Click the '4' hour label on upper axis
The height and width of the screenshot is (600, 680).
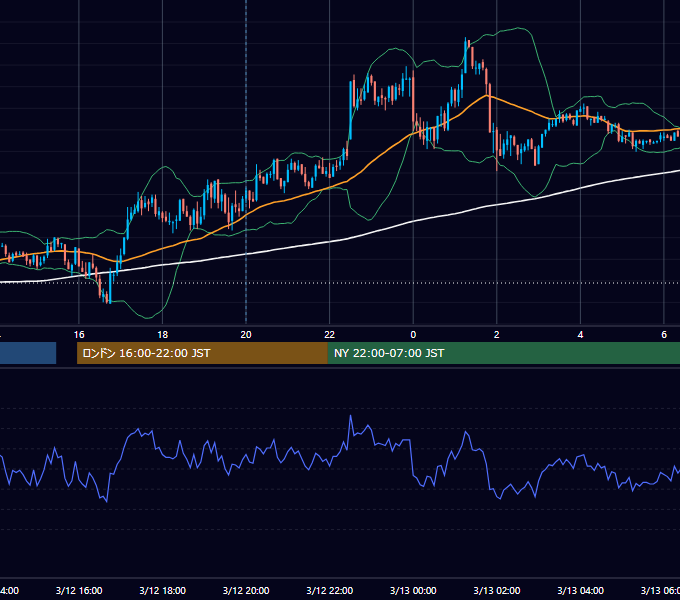click(580, 335)
